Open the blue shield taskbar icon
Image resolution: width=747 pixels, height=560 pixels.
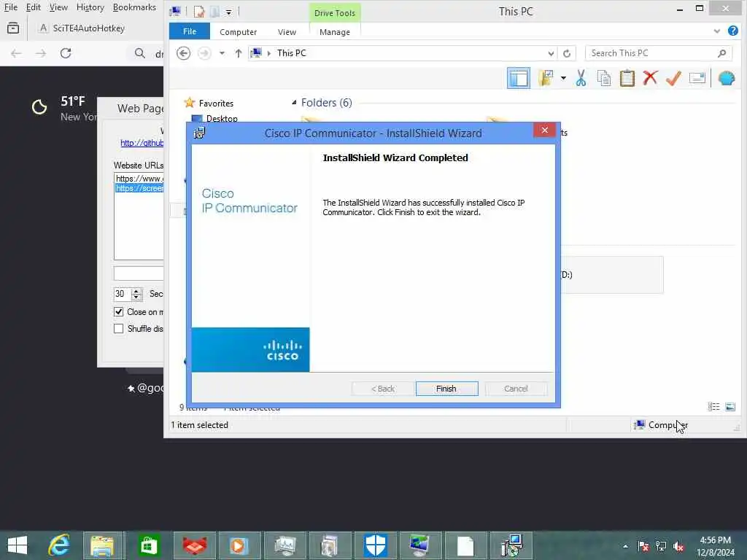tap(376, 545)
